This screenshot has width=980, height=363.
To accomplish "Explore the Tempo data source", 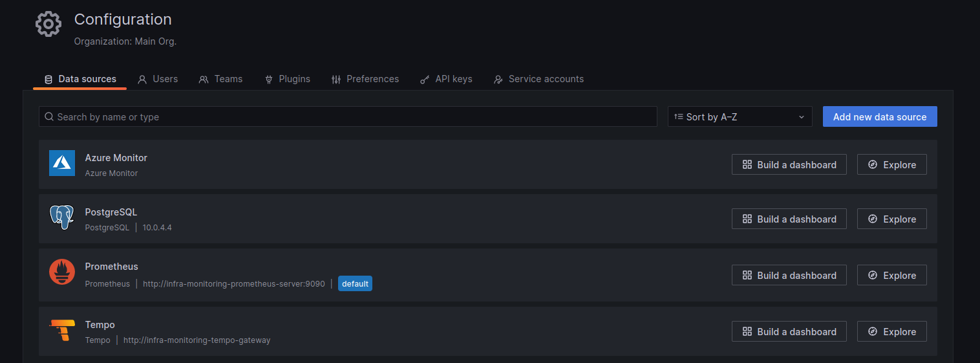I will pyautogui.click(x=892, y=331).
